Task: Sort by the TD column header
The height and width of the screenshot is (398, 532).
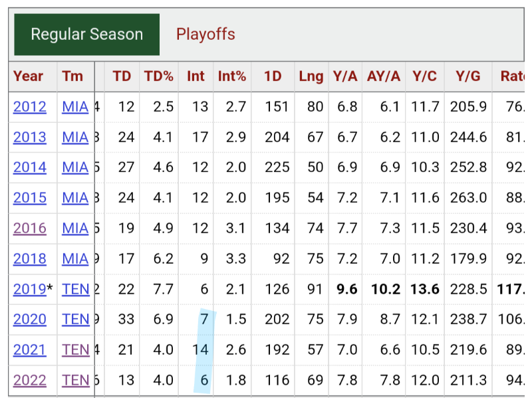Action: pyautogui.click(x=122, y=76)
